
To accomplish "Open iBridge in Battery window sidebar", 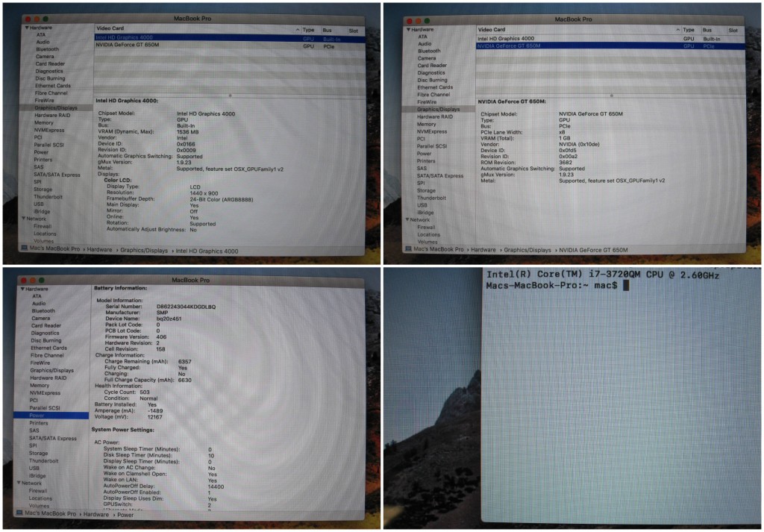I will 37,475.
